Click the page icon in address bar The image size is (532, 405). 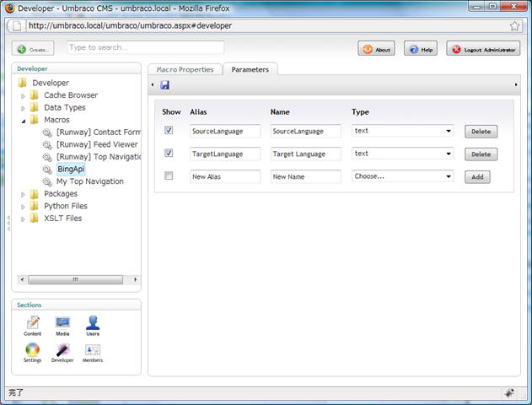[x=17, y=26]
